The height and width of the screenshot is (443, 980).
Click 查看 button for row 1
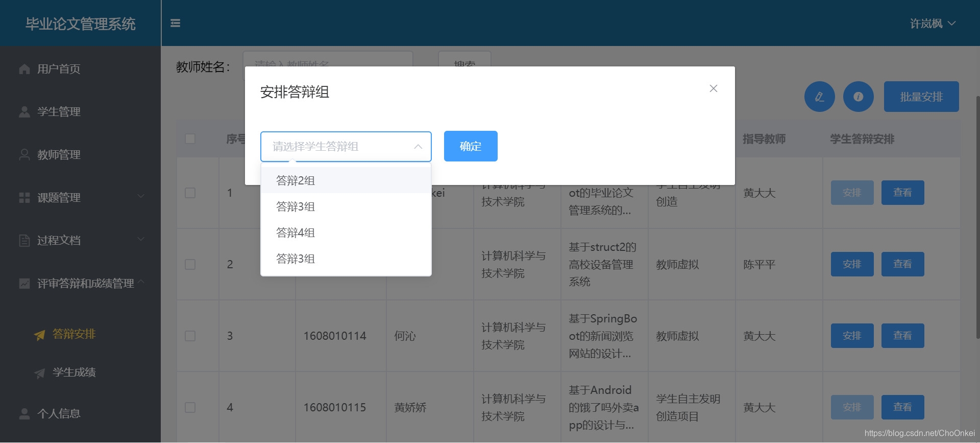click(x=902, y=193)
